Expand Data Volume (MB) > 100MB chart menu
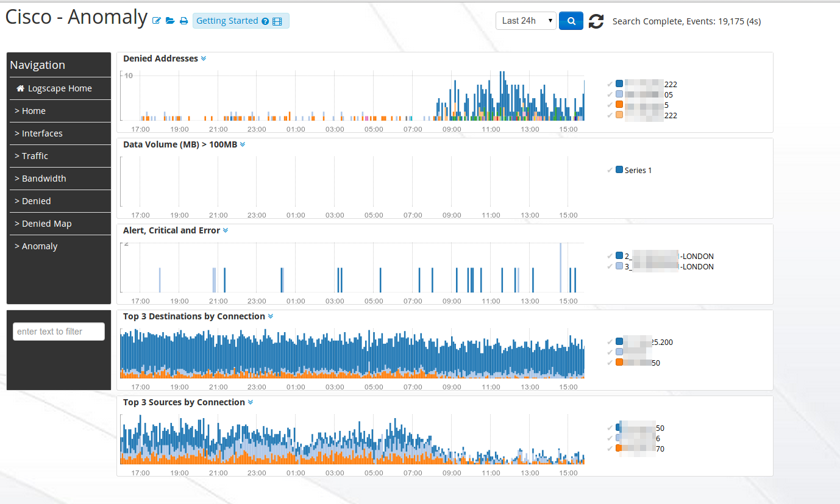Viewport: 840px width, 504px height. point(243,144)
